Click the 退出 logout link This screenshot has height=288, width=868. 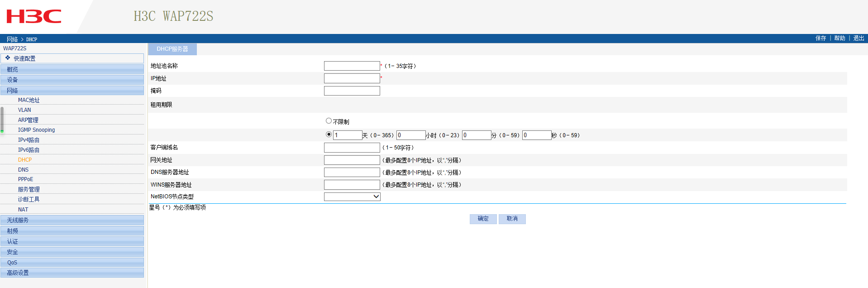point(858,38)
